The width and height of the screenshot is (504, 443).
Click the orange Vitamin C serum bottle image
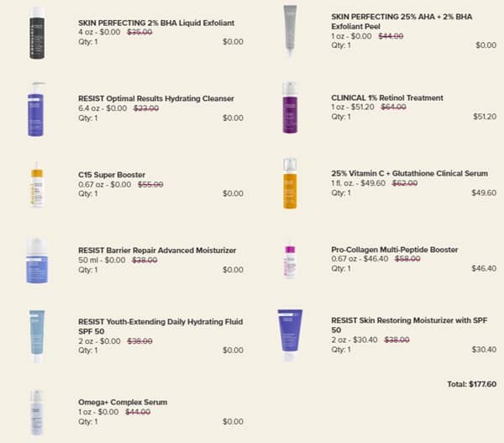[x=290, y=182]
